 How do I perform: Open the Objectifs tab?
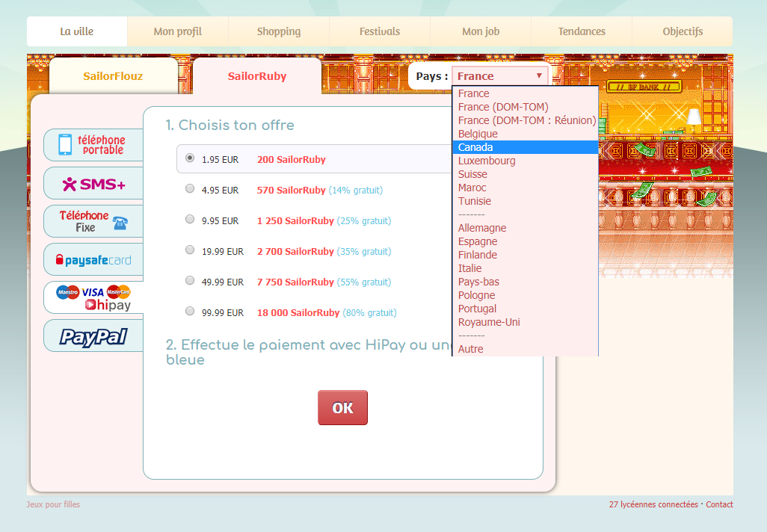click(x=683, y=31)
